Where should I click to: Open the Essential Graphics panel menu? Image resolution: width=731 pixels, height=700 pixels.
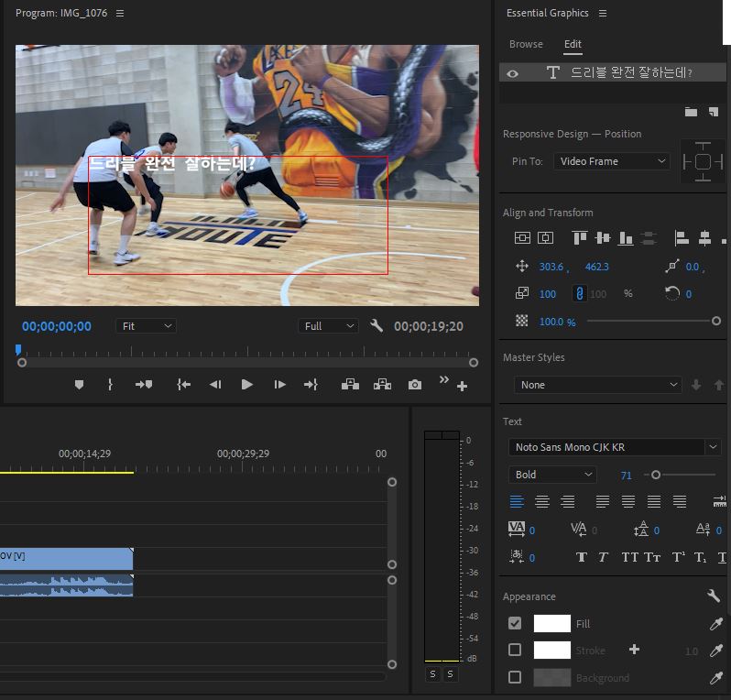point(603,13)
